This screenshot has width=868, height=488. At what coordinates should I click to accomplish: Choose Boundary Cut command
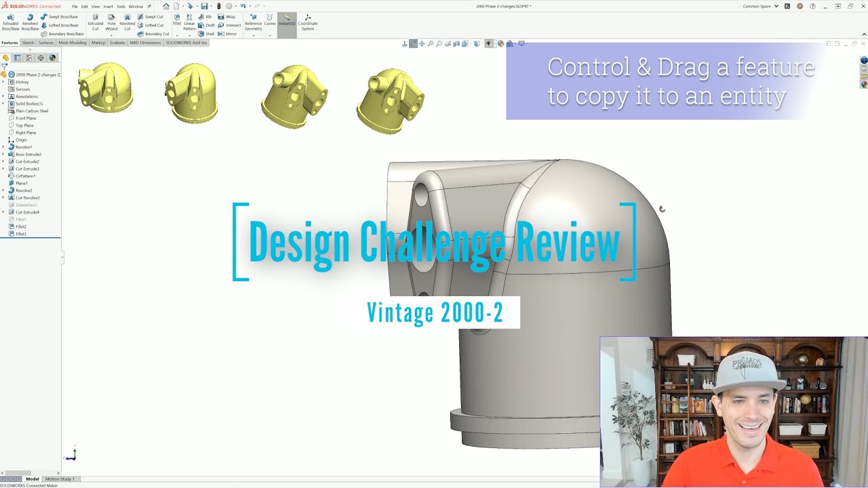(153, 34)
